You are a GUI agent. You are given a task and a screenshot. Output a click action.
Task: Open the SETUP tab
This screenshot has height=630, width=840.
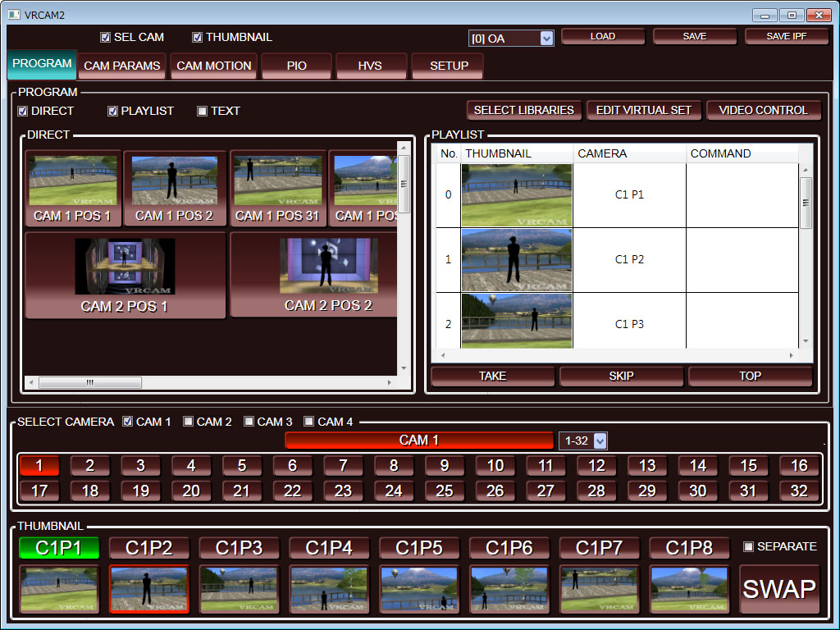point(449,66)
